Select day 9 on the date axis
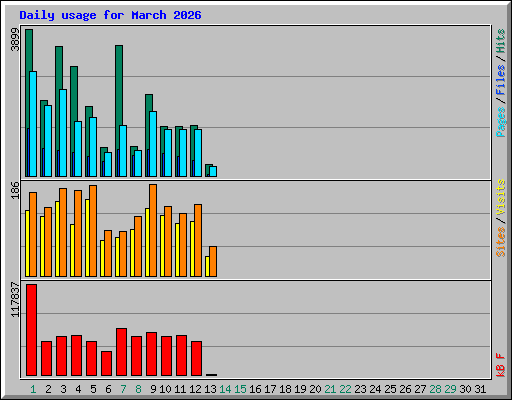 (x=153, y=389)
